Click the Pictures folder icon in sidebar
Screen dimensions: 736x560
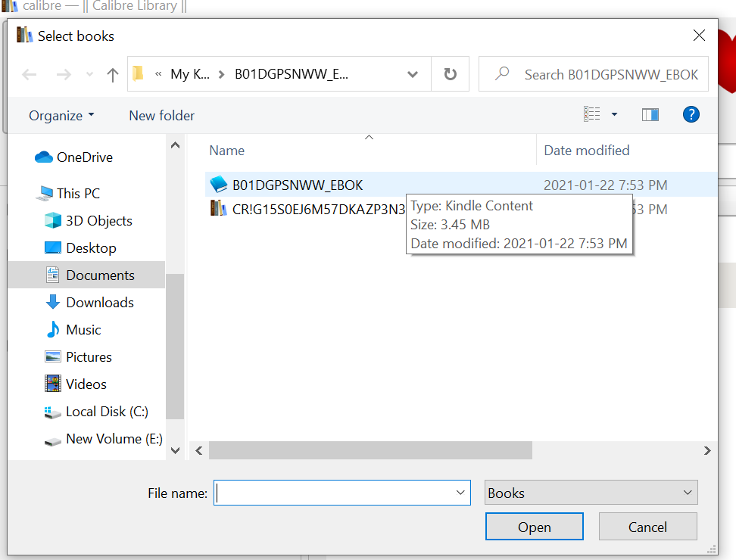click(52, 356)
